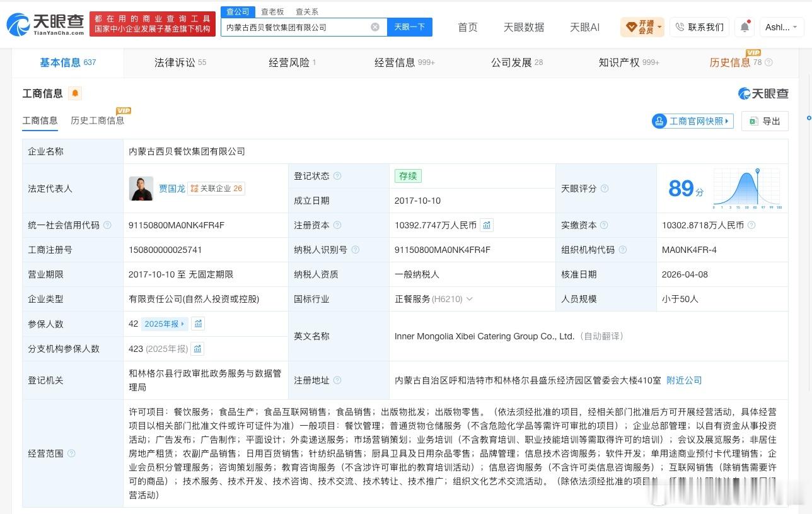
Task: Expand the 工商官网快照 button
Action: pyautogui.click(x=693, y=121)
